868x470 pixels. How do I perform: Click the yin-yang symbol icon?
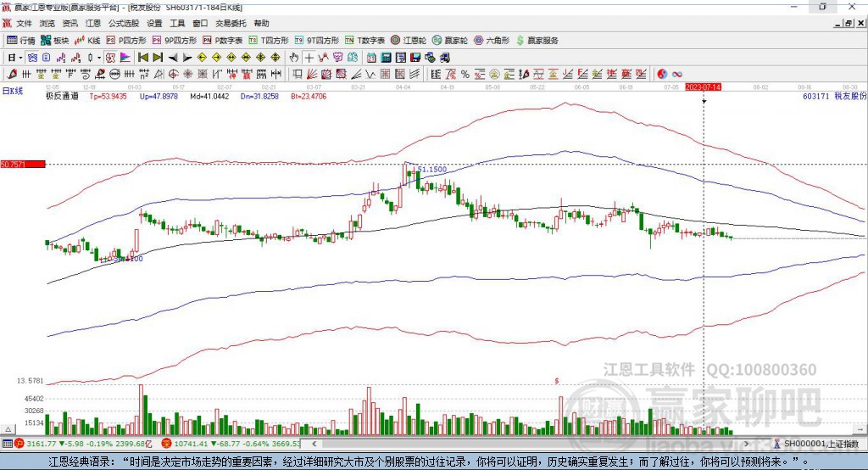click(x=662, y=74)
